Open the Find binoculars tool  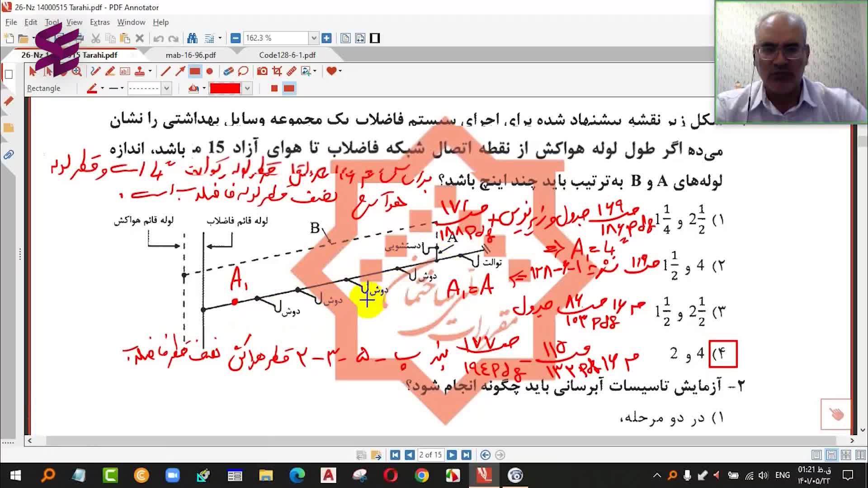[192, 38]
